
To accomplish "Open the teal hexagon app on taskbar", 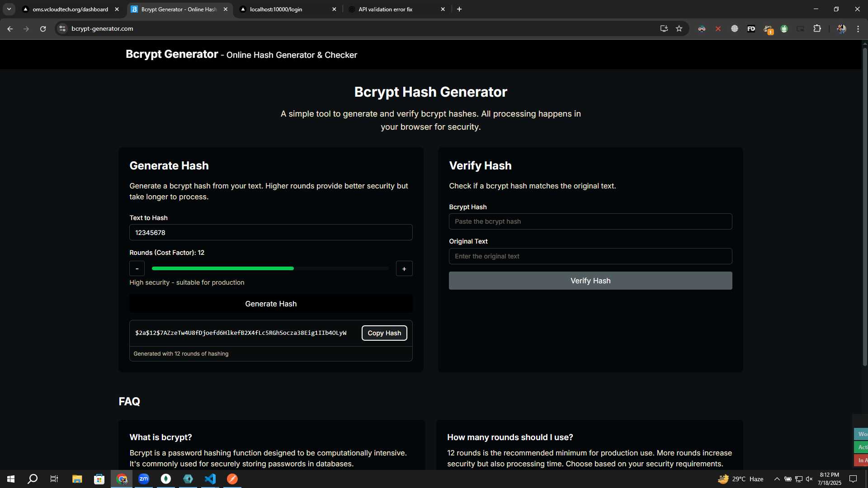I will coord(188,479).
